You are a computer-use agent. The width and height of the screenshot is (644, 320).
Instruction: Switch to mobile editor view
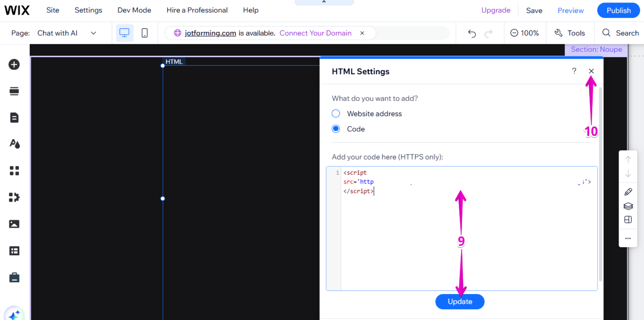point(144,33)
